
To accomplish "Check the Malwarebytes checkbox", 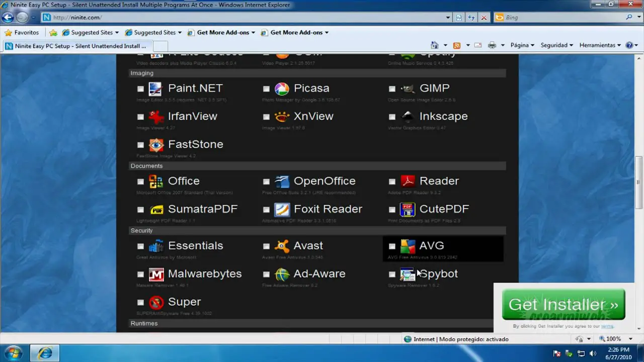I will coord(140,275).
